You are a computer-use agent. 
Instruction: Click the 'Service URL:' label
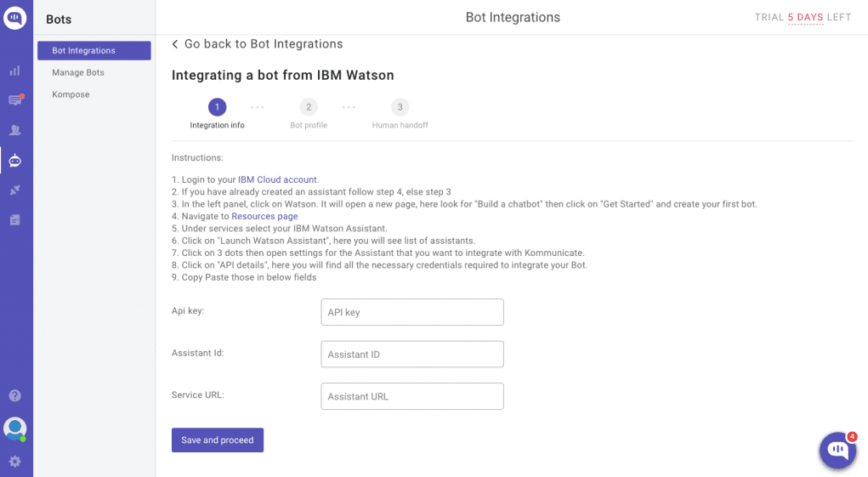[197, 395]
